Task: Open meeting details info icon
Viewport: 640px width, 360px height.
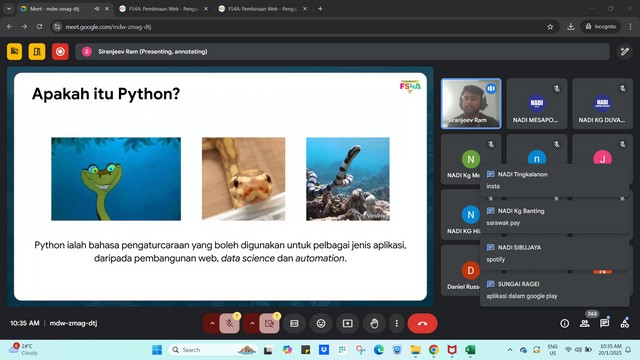Action: click(564, 324)
